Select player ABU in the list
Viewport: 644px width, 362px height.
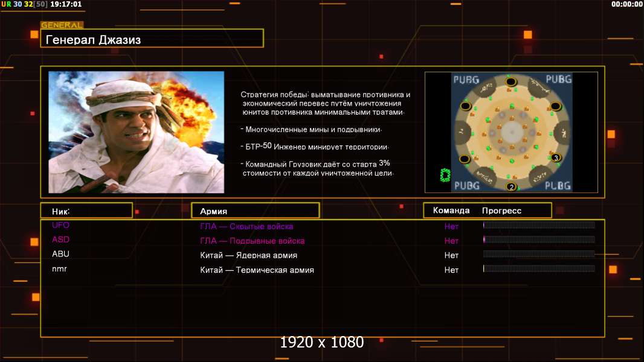click(x=60, y=254)
